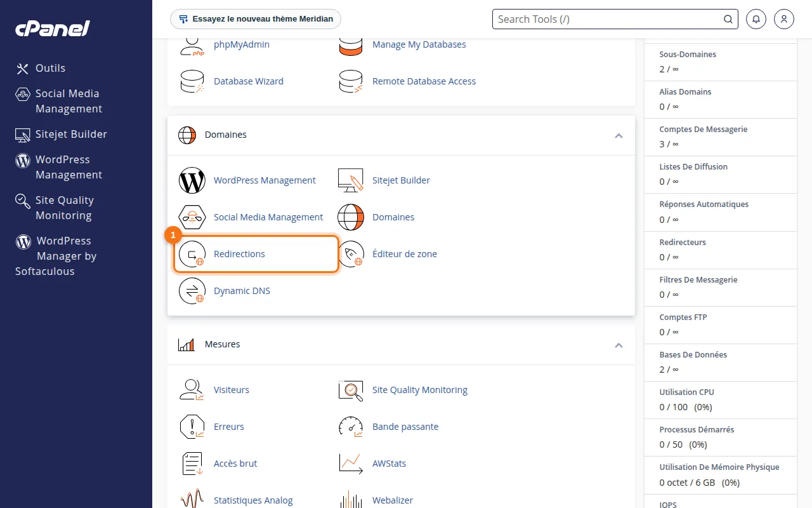Viewport: 812px width, 508px height.
Task: Click the Erreurs icon
Action: pos(192,427)
